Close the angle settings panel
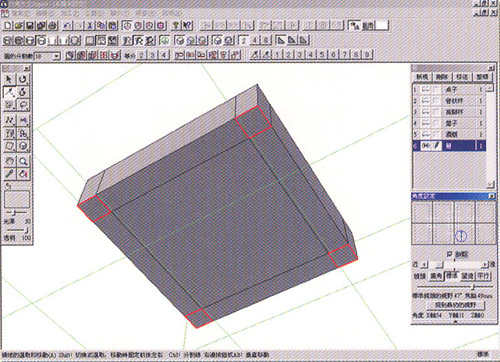Viewport: 500px width, 362px height. click(x=491, y=196)
